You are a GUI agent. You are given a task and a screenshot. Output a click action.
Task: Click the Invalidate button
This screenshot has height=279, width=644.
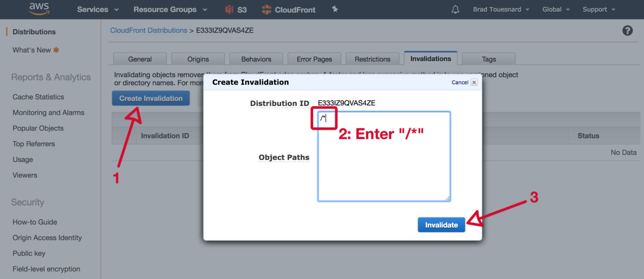point(442,225)
